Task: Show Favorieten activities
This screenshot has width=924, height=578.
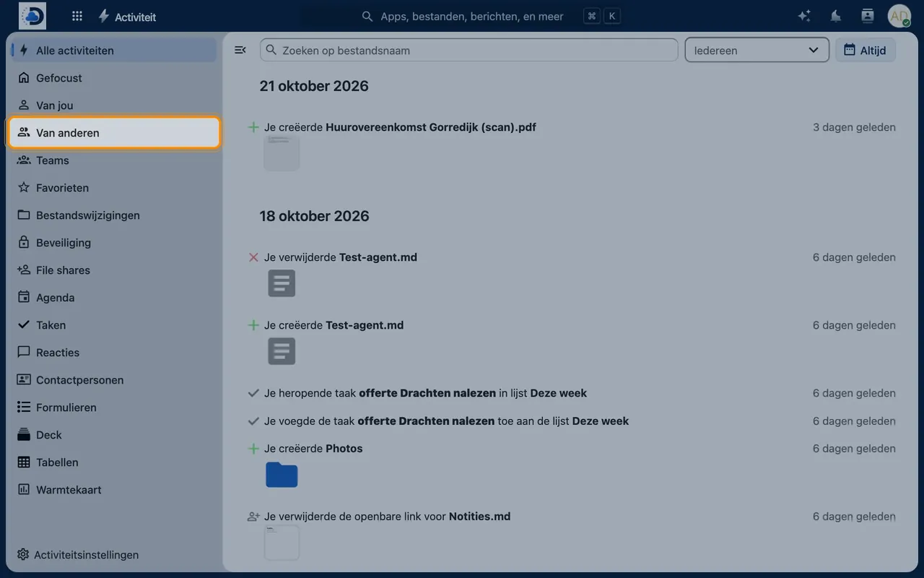Action: tap(113, 188)
